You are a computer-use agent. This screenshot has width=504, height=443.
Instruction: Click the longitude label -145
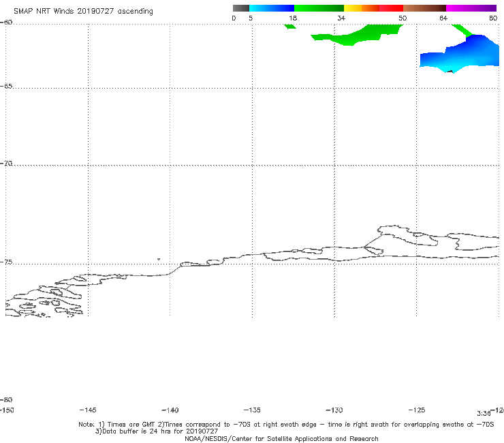[x=88, y=410]
